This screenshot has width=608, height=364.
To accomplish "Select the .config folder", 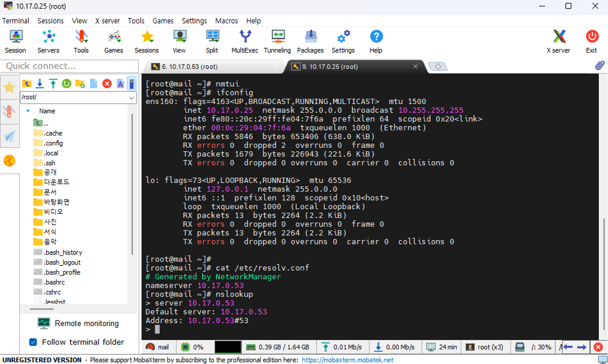I will tap(48, 143).
